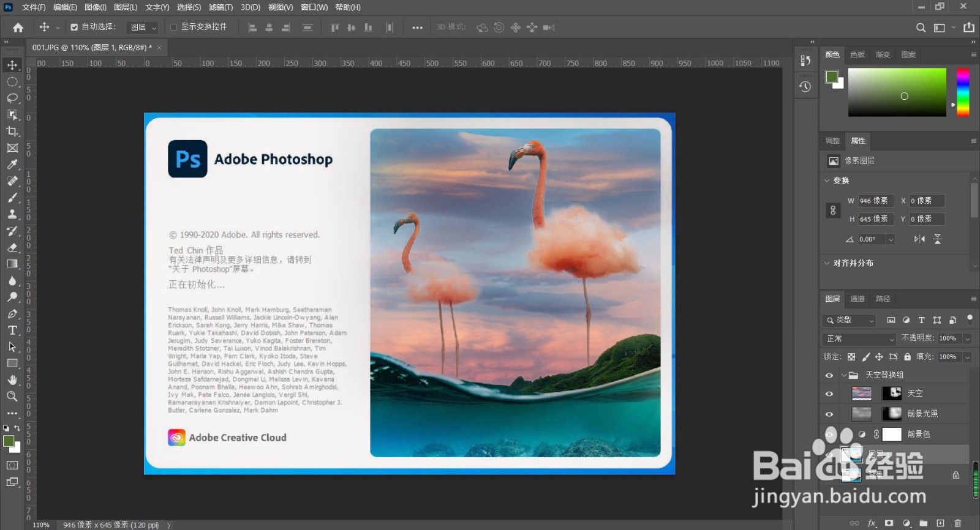Flip horizontally button in properties

pos(919,239)
